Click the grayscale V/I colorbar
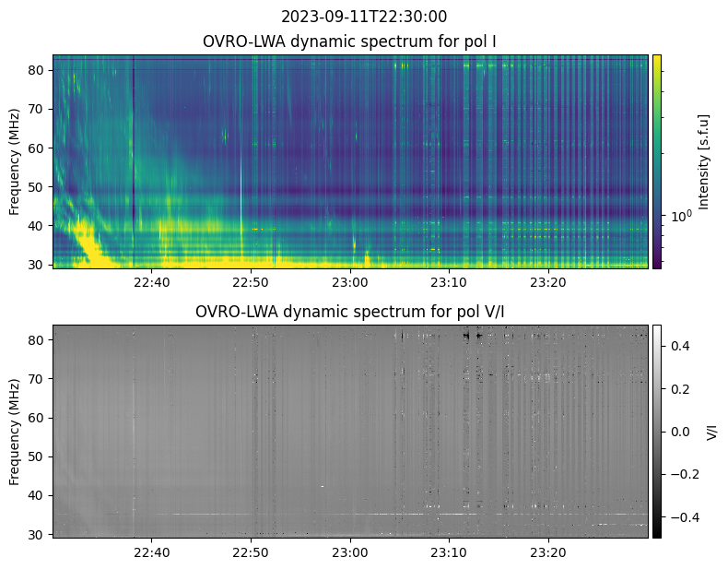Viewport: 728px width, 569px height. [x=657, y=431]
